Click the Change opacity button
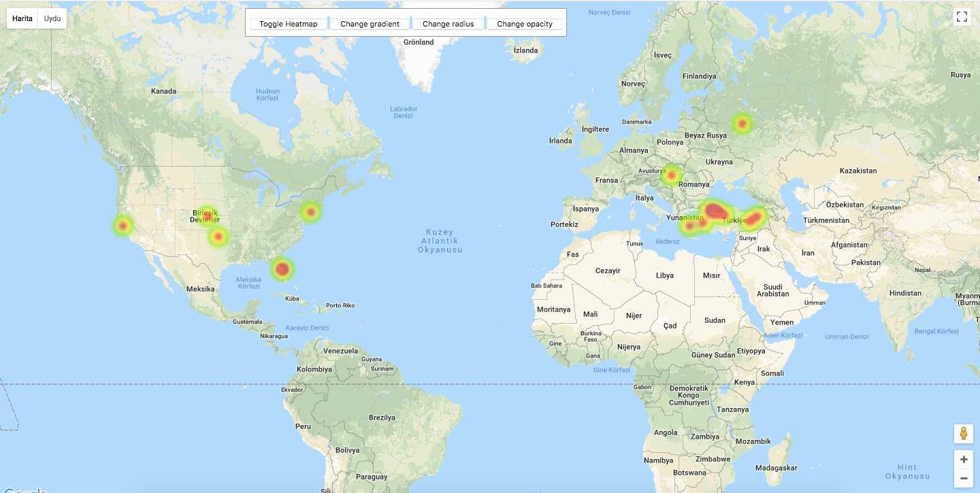The image size is (980, 493). coord(524,24)
